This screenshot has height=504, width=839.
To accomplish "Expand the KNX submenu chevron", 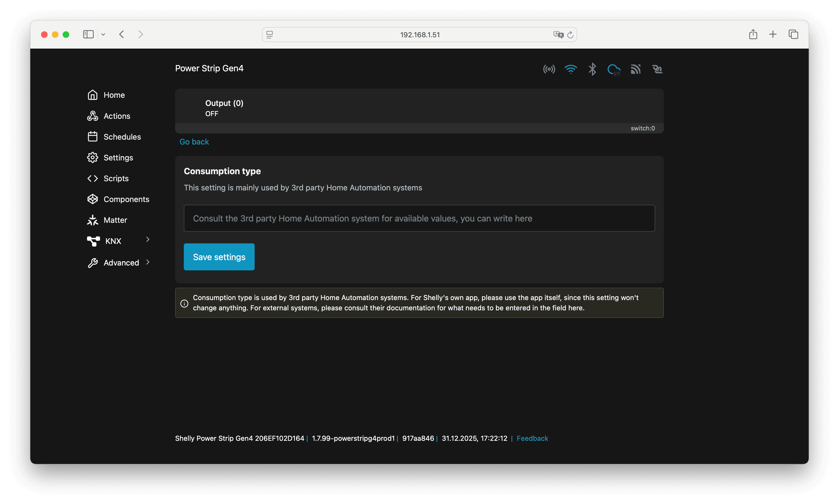I will (x=148, y=239).
